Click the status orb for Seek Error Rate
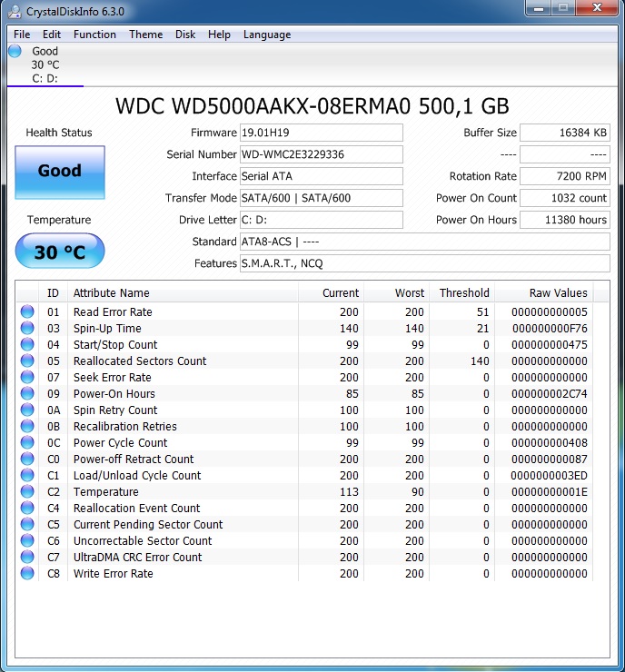 [27, 377]
